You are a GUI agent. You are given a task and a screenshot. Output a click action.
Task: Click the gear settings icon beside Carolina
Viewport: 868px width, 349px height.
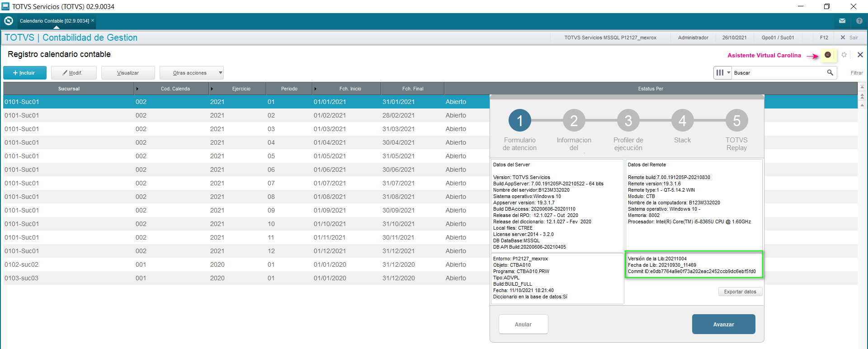coord(844,55)
